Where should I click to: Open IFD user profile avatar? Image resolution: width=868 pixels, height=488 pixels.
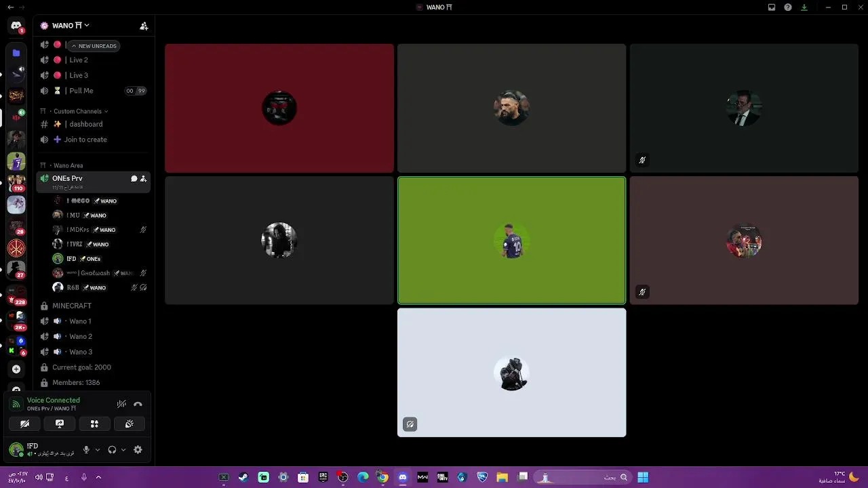(16, 449)
